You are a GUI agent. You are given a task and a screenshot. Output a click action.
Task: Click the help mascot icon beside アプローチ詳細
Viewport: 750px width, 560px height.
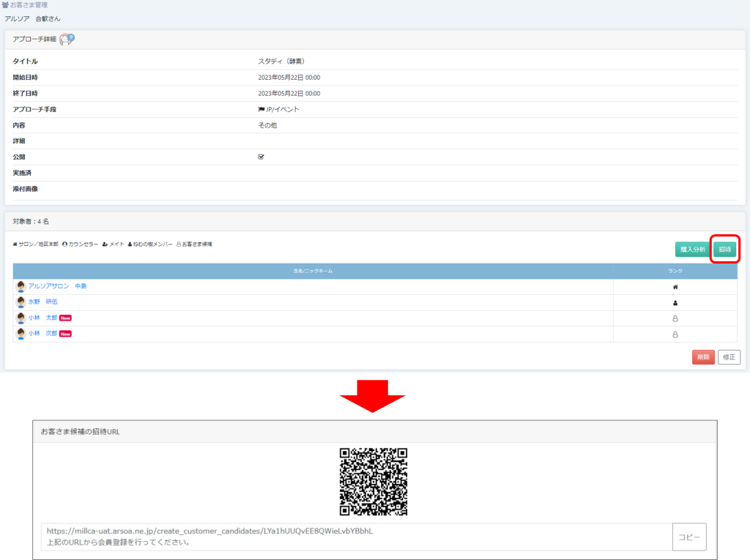pos(67,39)
